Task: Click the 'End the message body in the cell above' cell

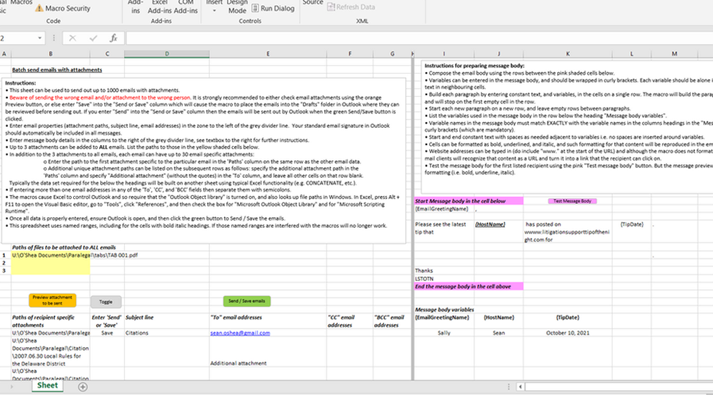Action: pyautogui.click(x=468, y=286)
